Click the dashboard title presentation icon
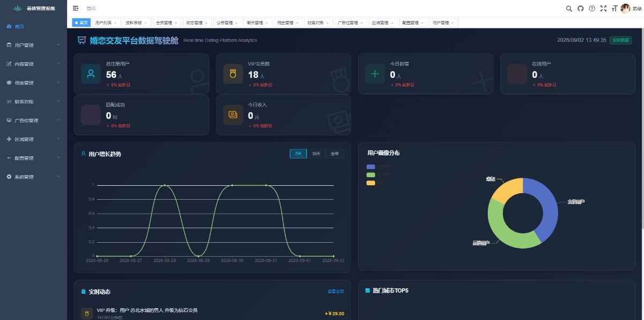 point(82,40)
